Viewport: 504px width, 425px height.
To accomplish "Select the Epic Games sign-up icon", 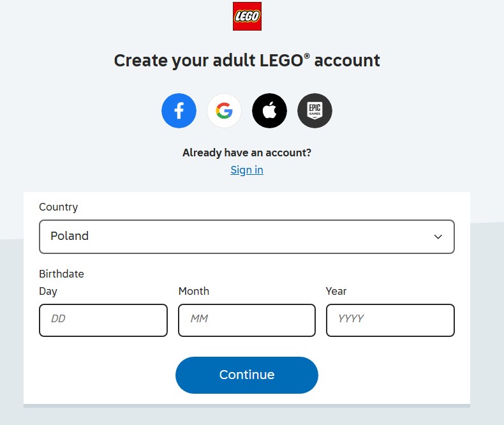I will coord(315,111).
